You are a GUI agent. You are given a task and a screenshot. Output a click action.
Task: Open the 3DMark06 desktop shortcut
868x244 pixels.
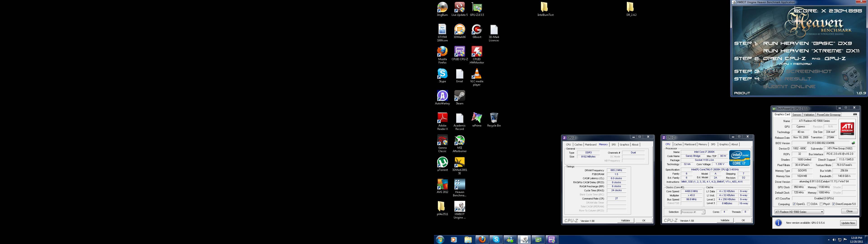(x=460, y=31)
